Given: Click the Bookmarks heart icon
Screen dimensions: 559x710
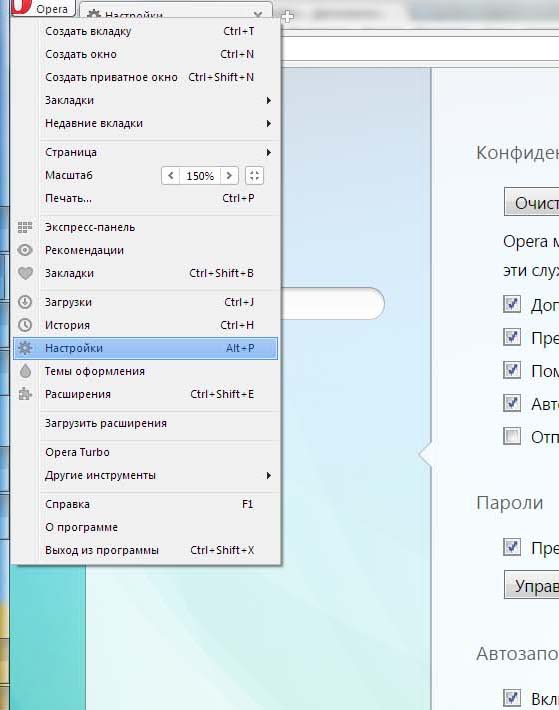Looking at the screenshot, I should (25, 273).
